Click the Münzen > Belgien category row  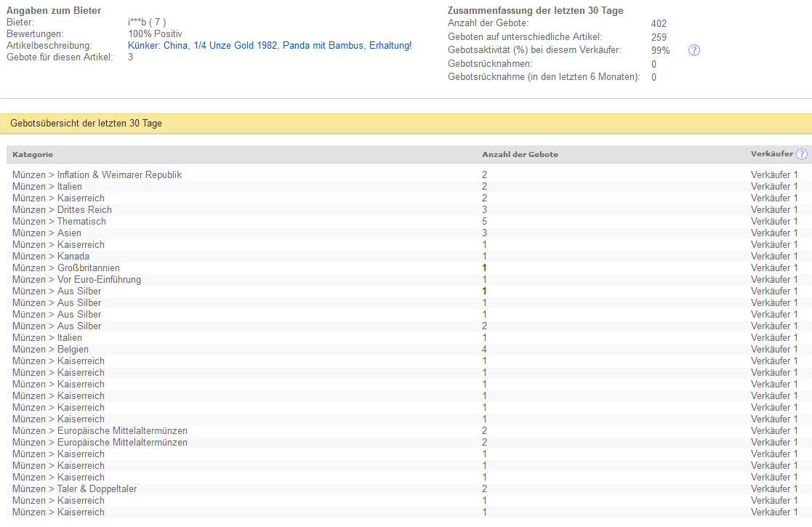point(50,350)
